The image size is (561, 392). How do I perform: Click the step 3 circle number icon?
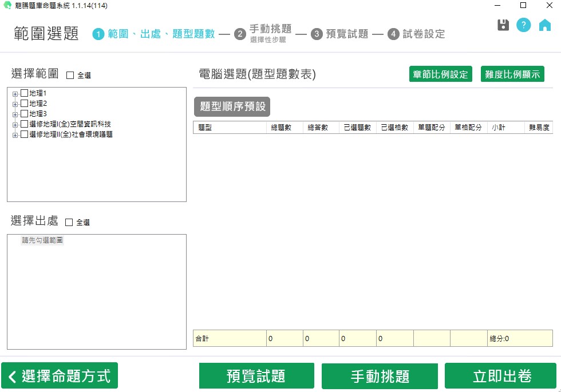(317, 34)
